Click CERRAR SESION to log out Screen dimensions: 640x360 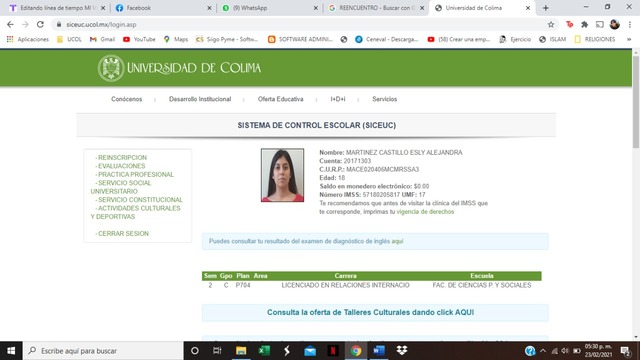tap(123, 234)
